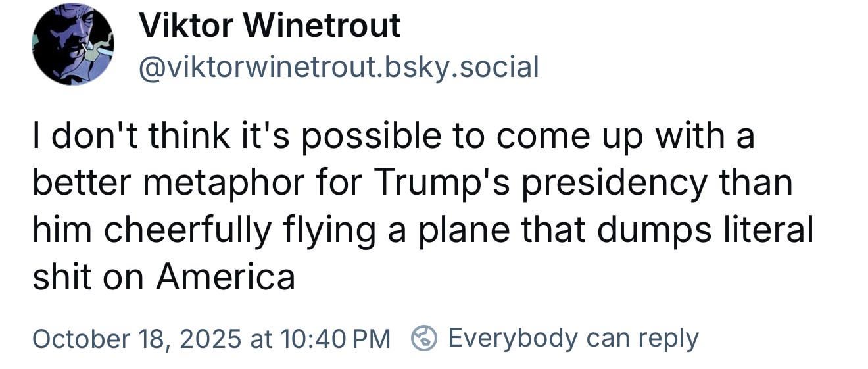Click the @viktorwinetrout.bsky.social handle
The height and width of the screenshot is (369, 868).
339,67
